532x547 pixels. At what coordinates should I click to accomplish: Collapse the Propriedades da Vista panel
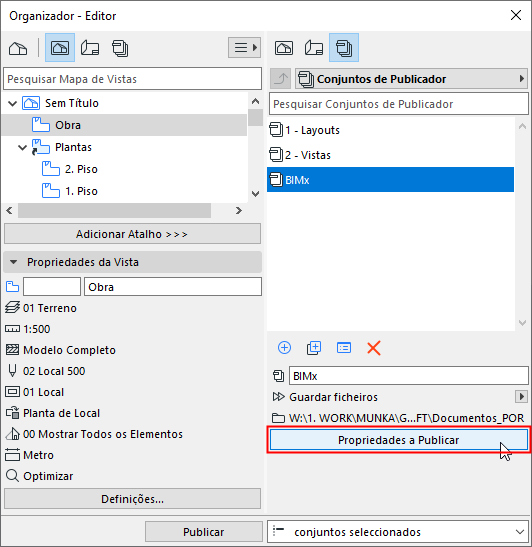pos(14,262)
